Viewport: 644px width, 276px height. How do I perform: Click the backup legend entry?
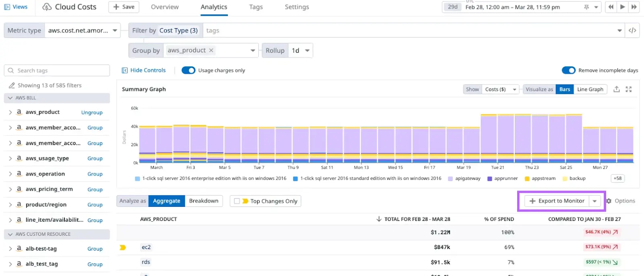(x=574, y=178)
